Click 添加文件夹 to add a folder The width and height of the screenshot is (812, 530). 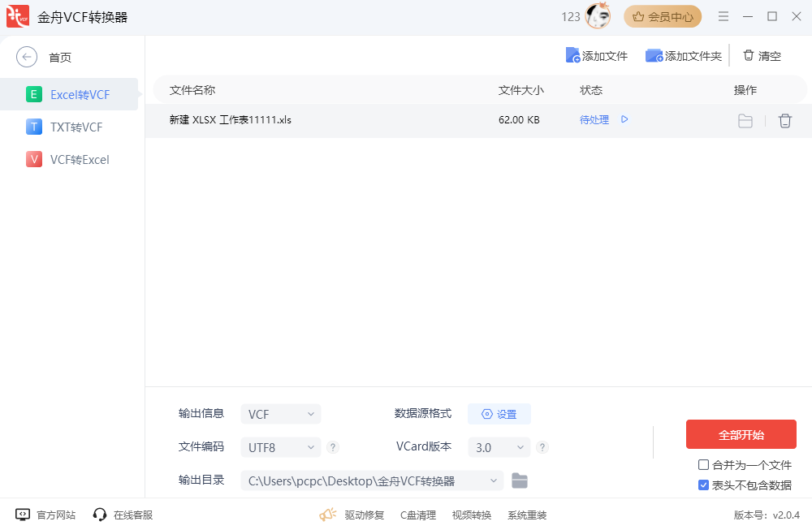(684, 56)
